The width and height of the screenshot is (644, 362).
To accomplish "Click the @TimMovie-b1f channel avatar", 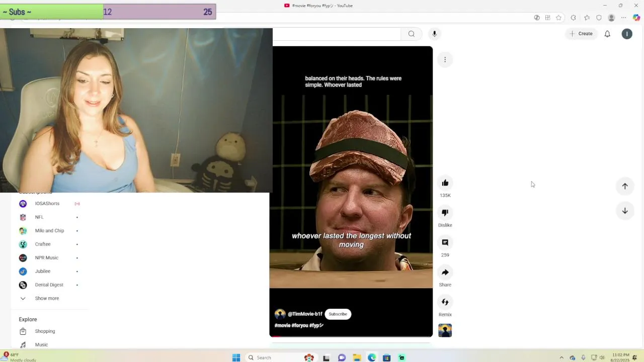I will click(280, 314).
